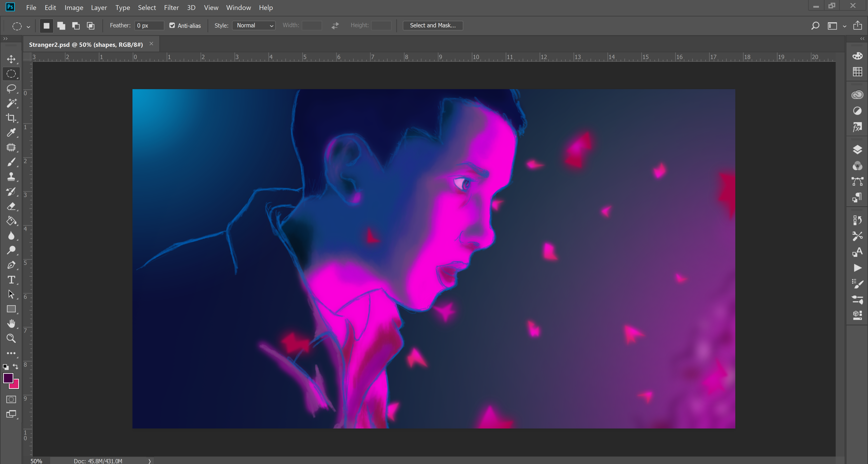Select the Horizontal Type tool
This screenshot has width=868, height=464.
point(11,280)
